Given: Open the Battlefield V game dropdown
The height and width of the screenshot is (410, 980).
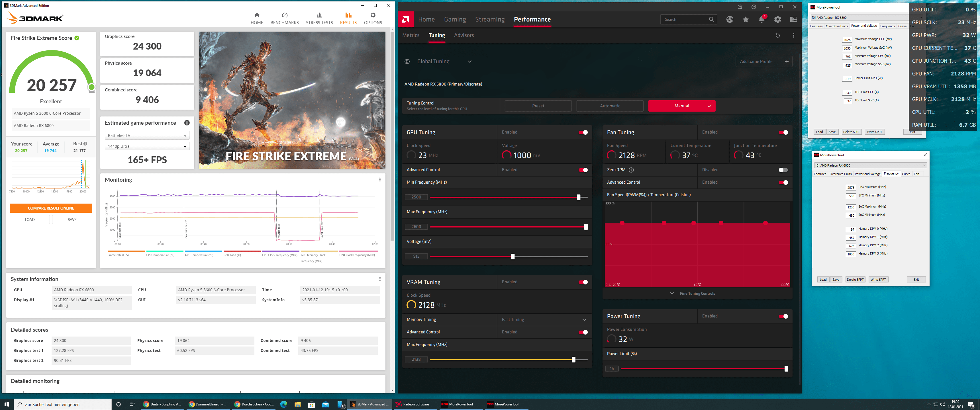Looking at the screenshot, I should pyautogui.click(x=147, y=136).
